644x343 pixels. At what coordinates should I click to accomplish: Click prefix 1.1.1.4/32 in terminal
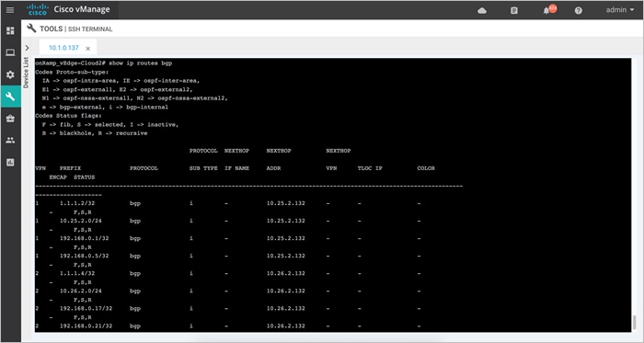point(77,273)
